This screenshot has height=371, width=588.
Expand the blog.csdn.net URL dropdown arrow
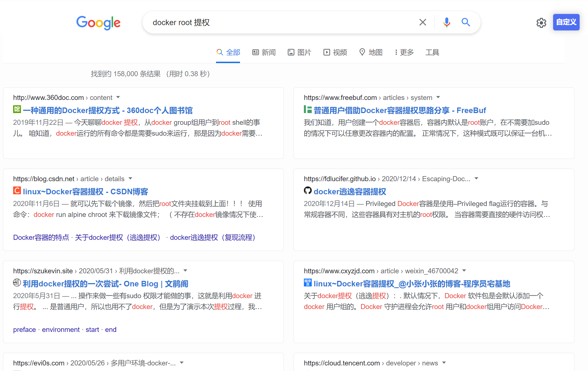(x=130, y=179)
